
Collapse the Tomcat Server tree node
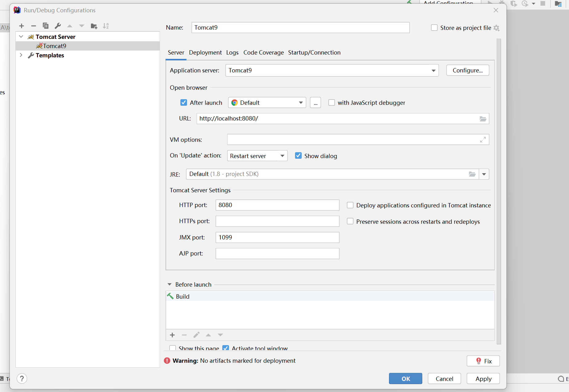click(21, 37)
